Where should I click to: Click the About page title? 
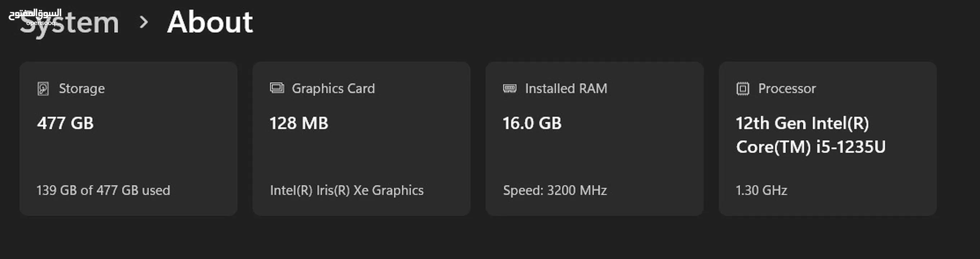(210, 22)
